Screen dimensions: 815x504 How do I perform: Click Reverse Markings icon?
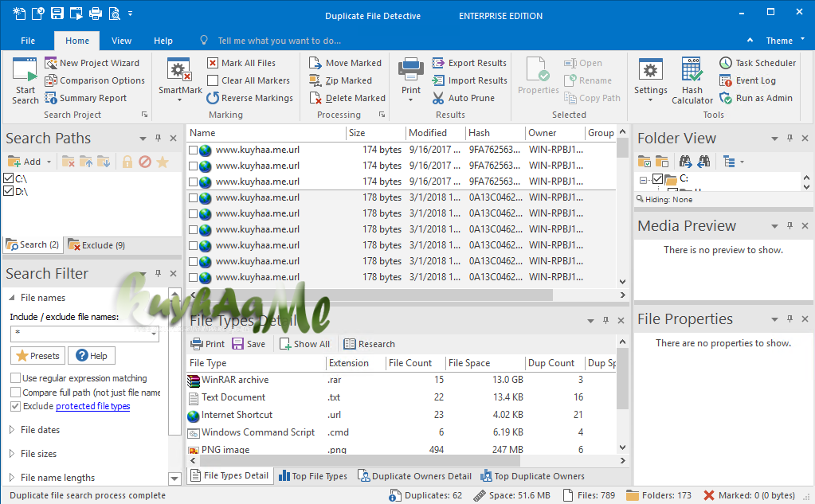213,98
